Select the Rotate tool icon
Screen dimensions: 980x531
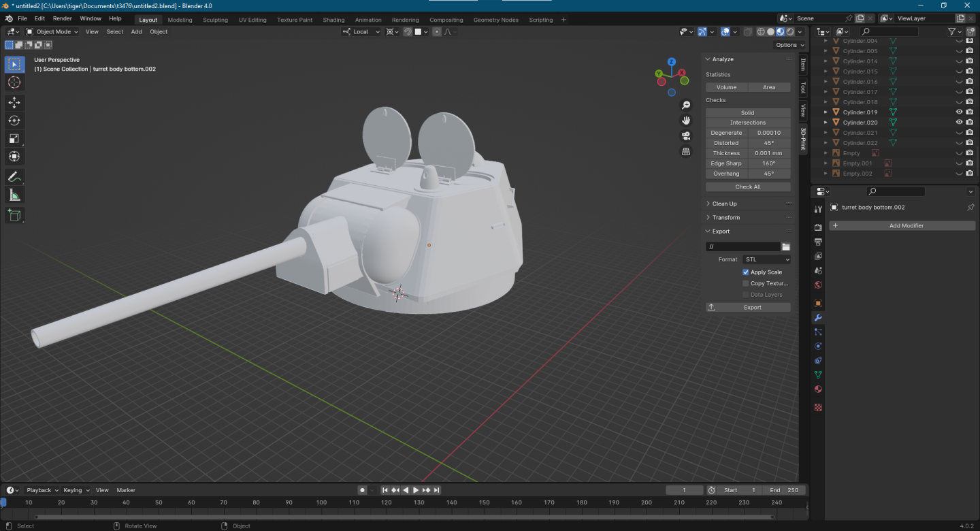pos(14,120)
